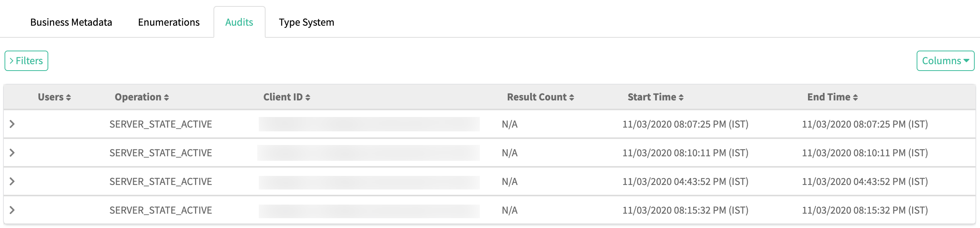Viewport: 980px width, 228px height.
Task: Click the End Time column header label
Action: (828, 97)
